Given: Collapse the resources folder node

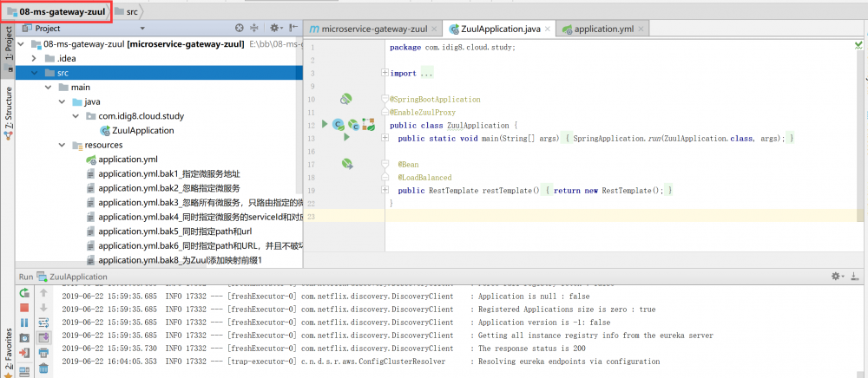Looking at the screenshot, I should click(x=62, y=145).
